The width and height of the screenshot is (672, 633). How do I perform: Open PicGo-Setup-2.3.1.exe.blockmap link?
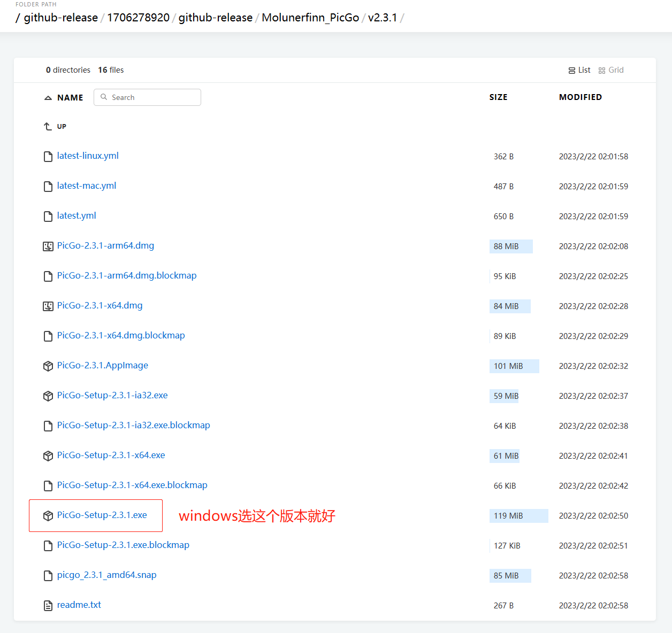pyautogui.click(x=123, y=545)
